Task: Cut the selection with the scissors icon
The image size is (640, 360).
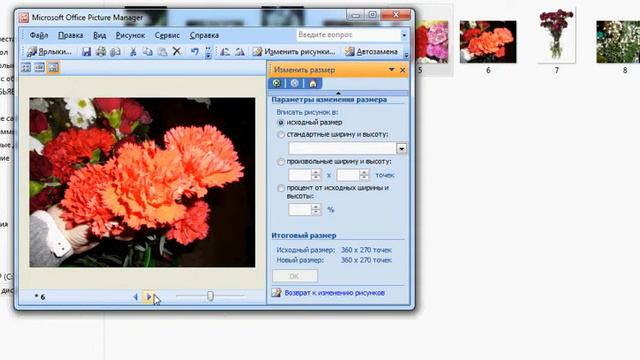Action: click(x=133, y=52)
